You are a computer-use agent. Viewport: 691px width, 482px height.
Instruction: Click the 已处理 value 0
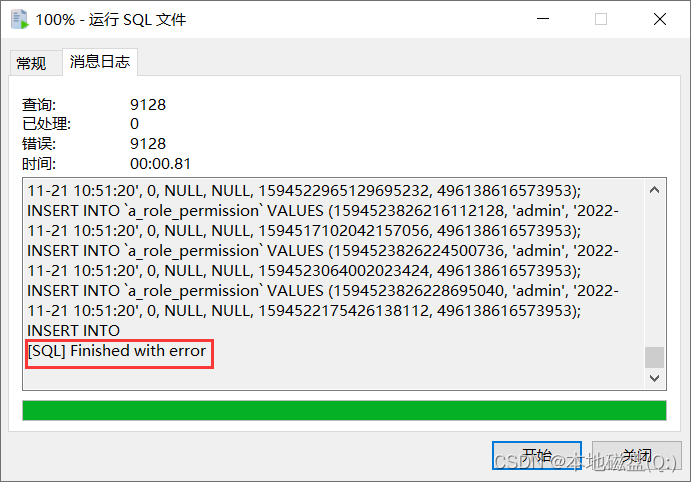(x=134, y=124)
